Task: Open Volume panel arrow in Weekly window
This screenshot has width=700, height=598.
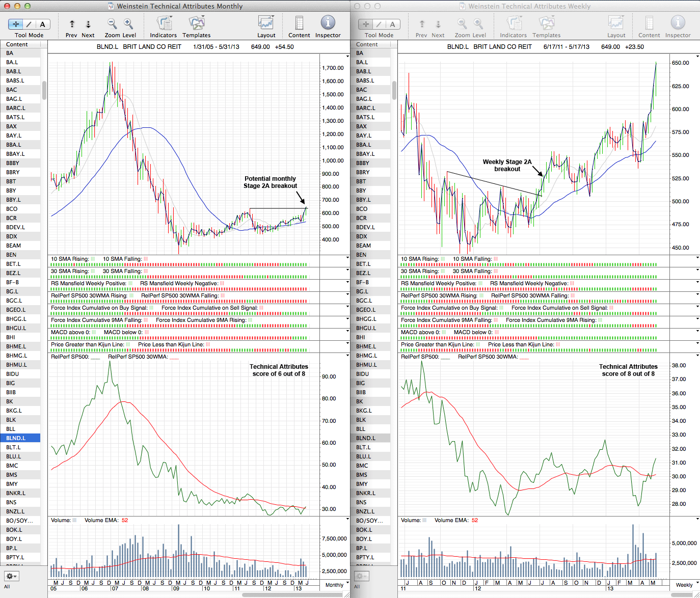Action: click(697, 519)
